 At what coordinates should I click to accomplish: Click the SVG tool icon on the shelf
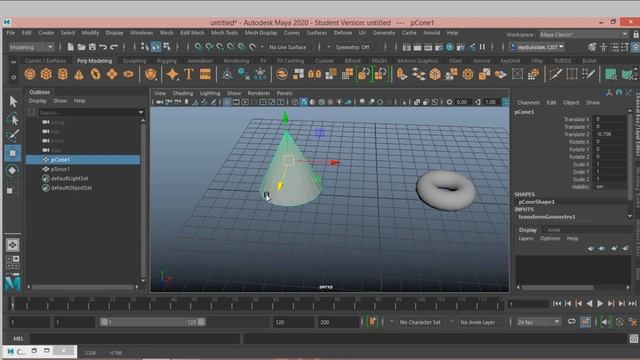[x=205, y=74]
